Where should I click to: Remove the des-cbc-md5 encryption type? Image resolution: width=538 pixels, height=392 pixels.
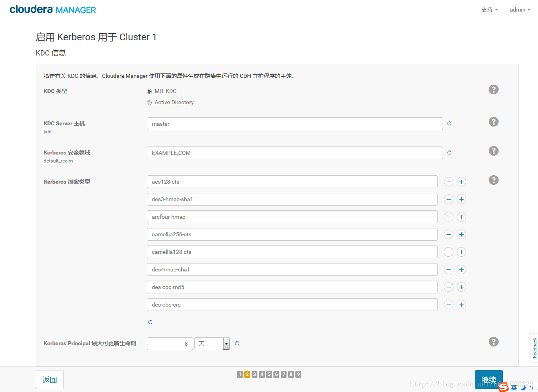point(449,287)
